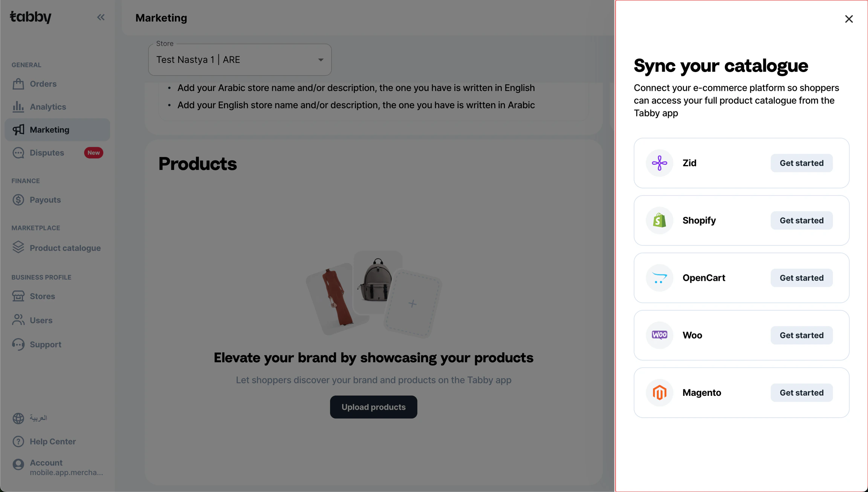Click the Shopify platform logo

tap(659, 220)
